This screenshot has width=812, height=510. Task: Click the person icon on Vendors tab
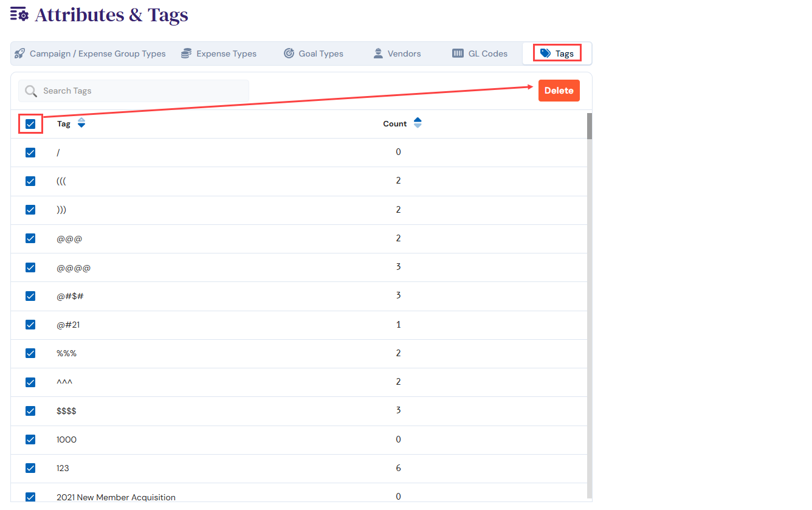coord(378,53)
